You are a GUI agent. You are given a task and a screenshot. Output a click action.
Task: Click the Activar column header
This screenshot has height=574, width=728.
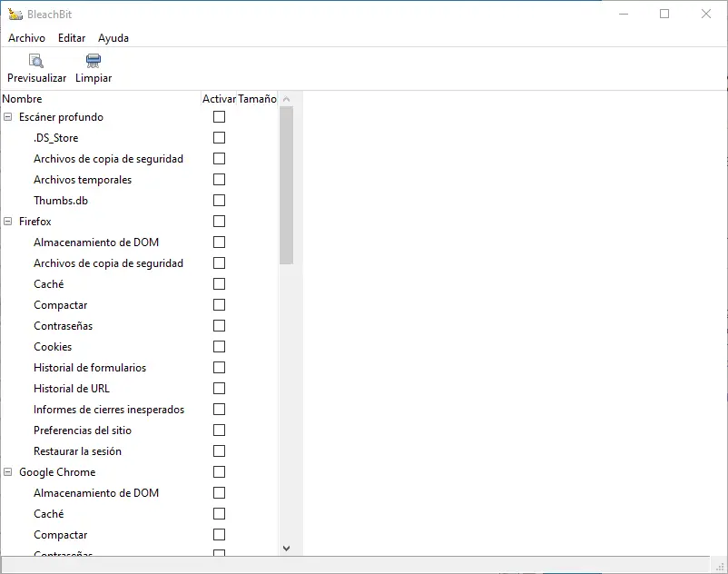[219, 99]
